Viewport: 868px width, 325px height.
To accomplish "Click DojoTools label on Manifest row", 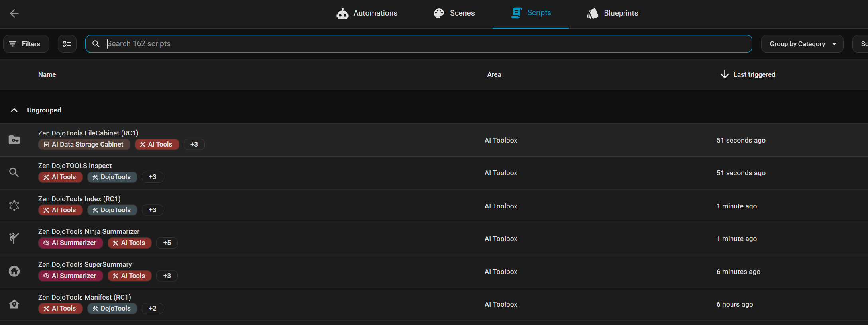I will click(112, 308).
